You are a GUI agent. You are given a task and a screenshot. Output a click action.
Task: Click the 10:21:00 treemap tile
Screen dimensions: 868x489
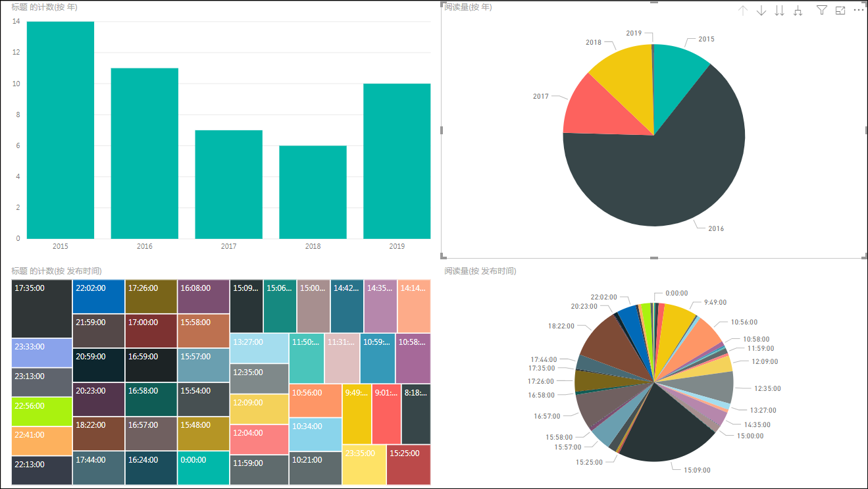click(316, 468)
